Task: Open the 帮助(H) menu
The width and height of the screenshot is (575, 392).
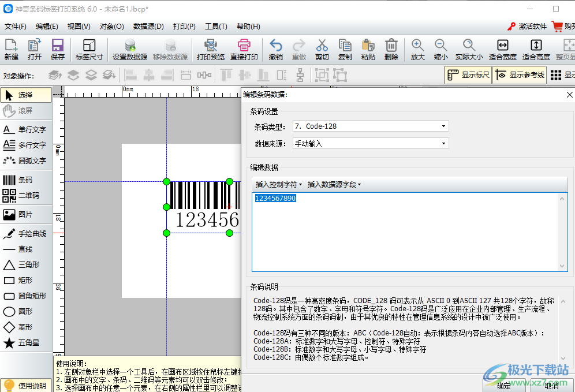Action: (x=248, y=27)
